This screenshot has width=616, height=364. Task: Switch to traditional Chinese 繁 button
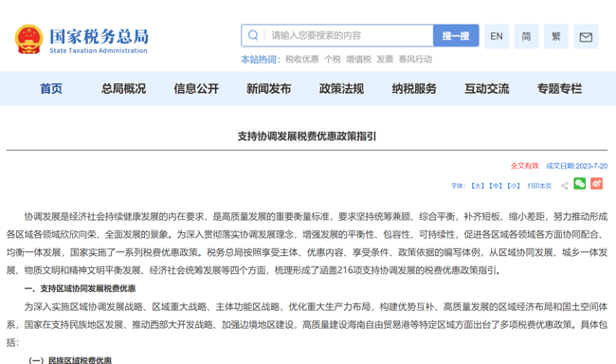pos(556,37)
